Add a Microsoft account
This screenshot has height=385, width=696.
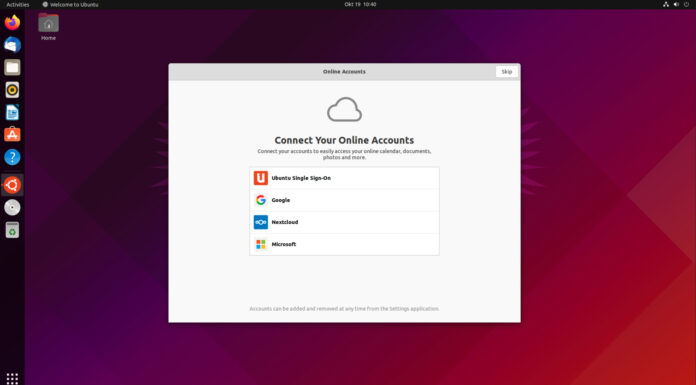click(x=344, y=244)
